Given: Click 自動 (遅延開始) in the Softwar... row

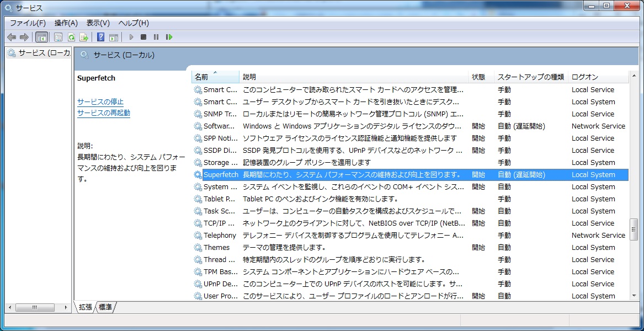Looking at the screenshot, I should [521, 126].
